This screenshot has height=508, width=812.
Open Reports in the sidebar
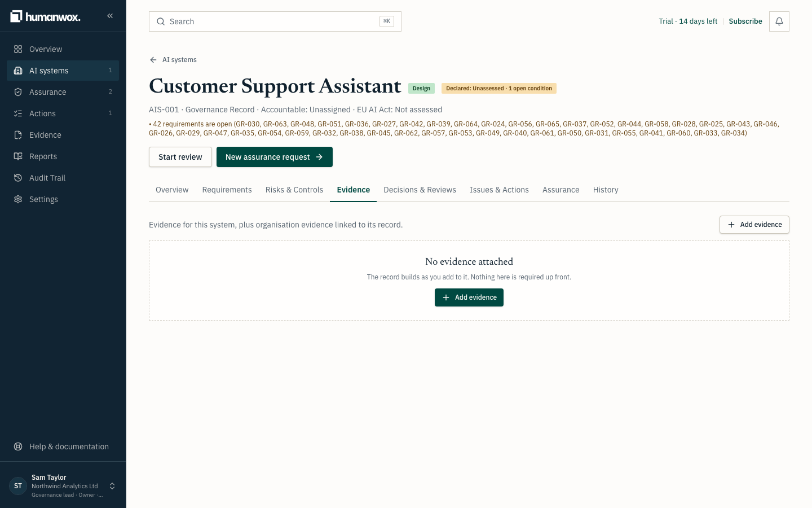tap(63, 156)
